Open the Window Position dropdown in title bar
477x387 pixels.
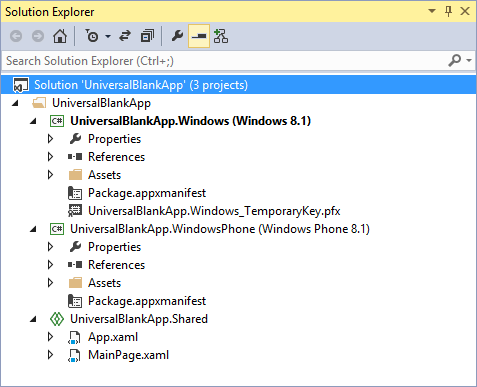(x=432, y=11)
